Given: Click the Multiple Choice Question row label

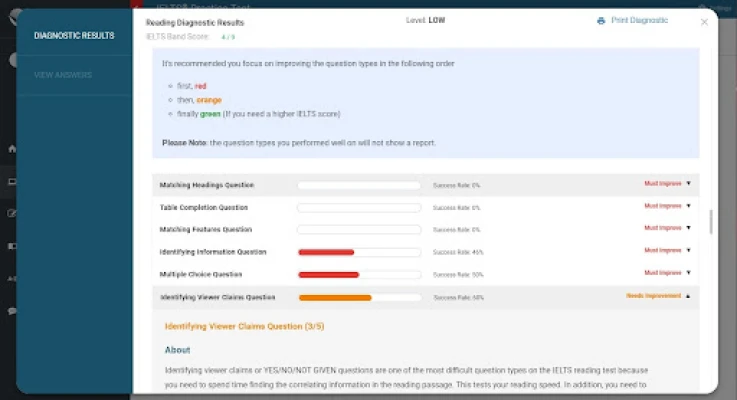Looking at the screenshot, I should (x=201, y=274).
